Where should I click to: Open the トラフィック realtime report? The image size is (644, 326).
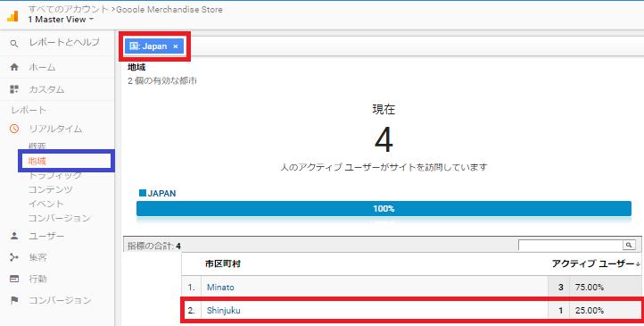click(54, 176)
